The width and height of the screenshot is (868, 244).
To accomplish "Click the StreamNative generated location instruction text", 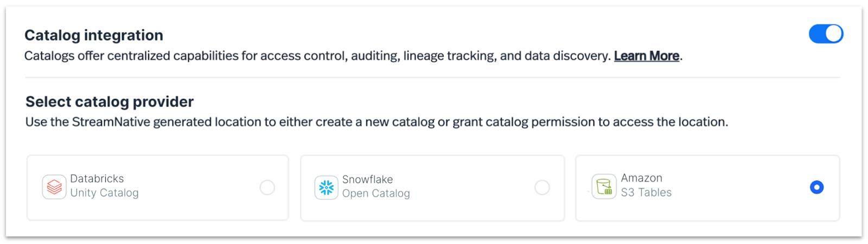I will (x=376, y=122).
